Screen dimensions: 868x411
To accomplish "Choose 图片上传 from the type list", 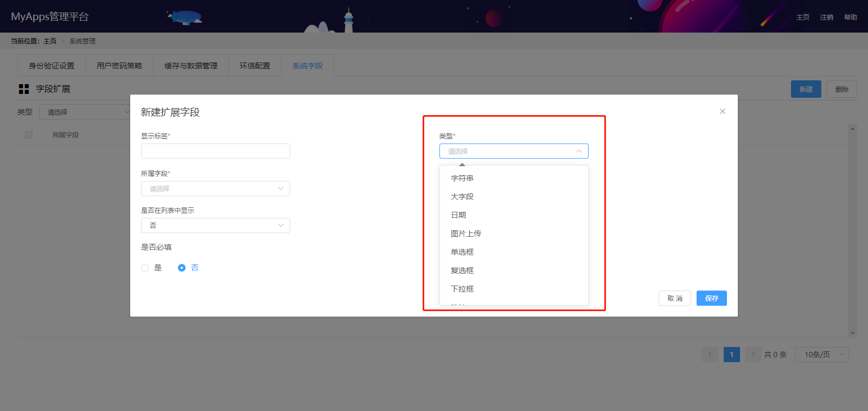I will [466, 233].
